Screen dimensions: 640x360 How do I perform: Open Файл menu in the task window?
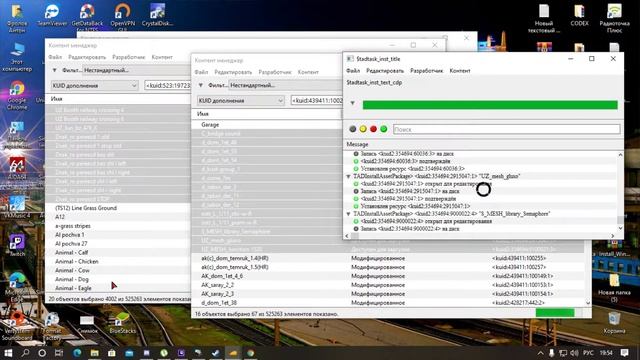pyautogui.click(x=353, y=71)
